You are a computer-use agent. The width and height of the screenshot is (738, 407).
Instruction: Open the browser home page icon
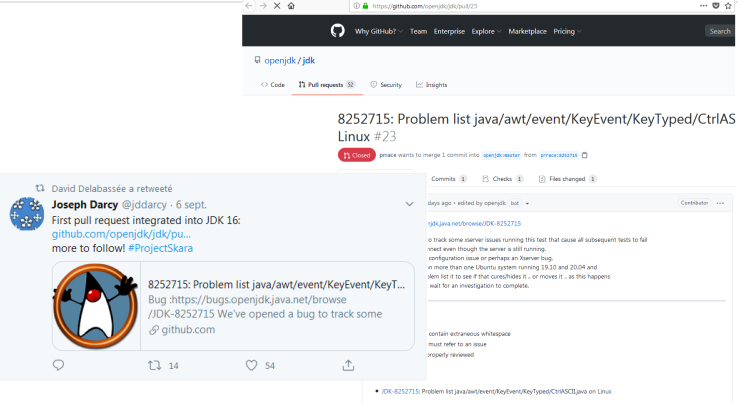[x=291, y=6]
